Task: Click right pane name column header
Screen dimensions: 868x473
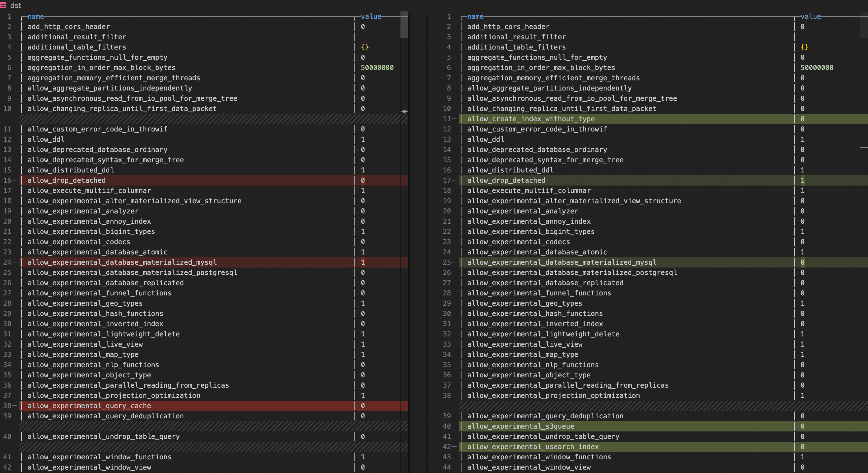Action: coord(475,17)
